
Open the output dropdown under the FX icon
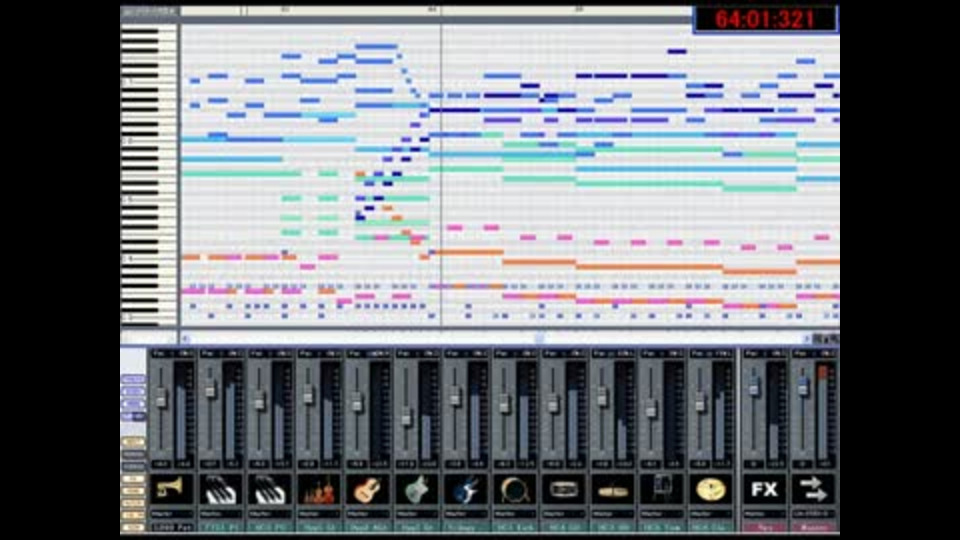(x=765, y=514)
